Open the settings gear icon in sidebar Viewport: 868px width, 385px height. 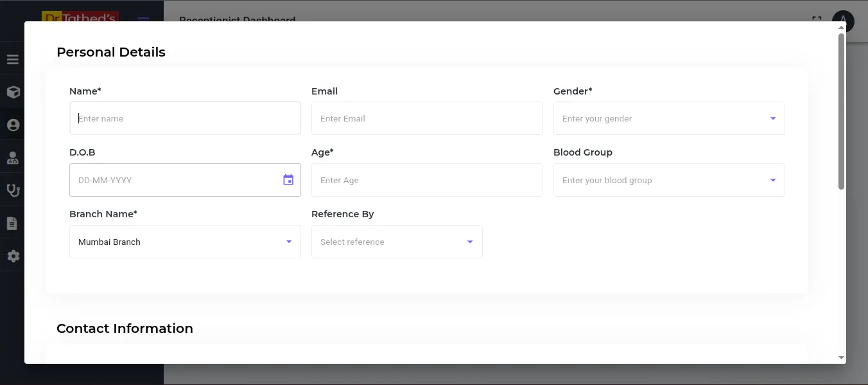(13, 256)
